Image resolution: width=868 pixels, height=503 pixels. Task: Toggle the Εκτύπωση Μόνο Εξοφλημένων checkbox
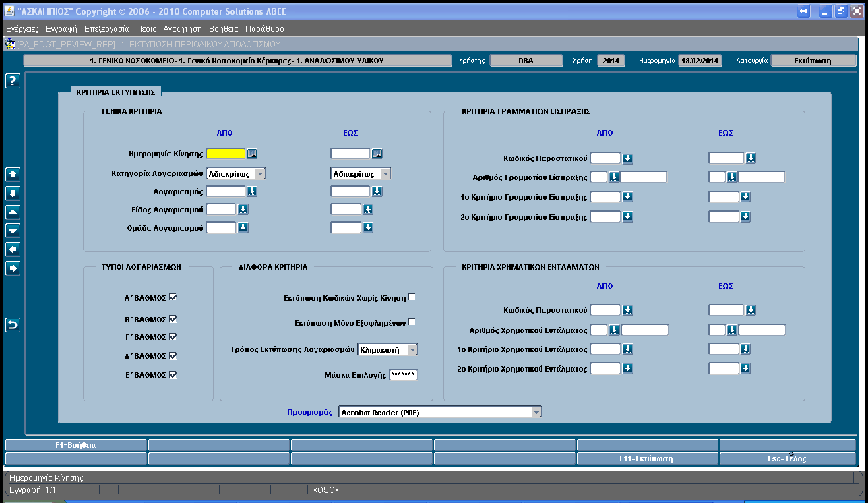pyautogui.click(x=412, y=322)
